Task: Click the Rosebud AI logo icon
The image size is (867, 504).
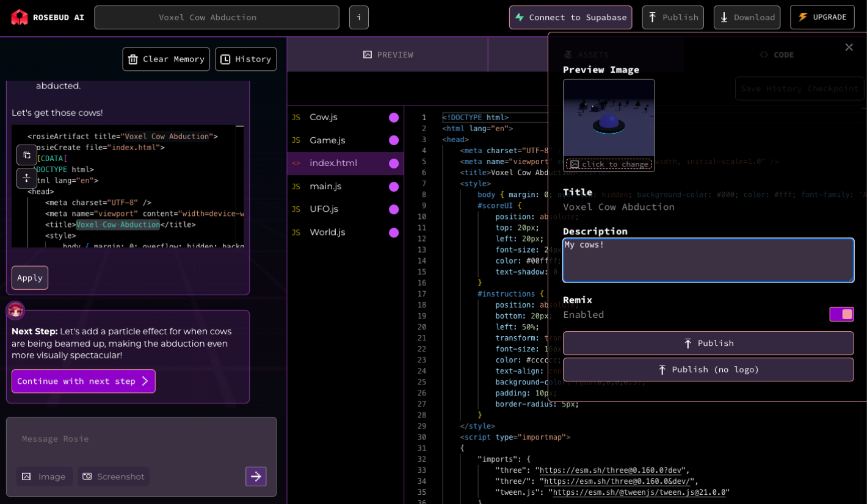Action: click(x=20, y=17)
